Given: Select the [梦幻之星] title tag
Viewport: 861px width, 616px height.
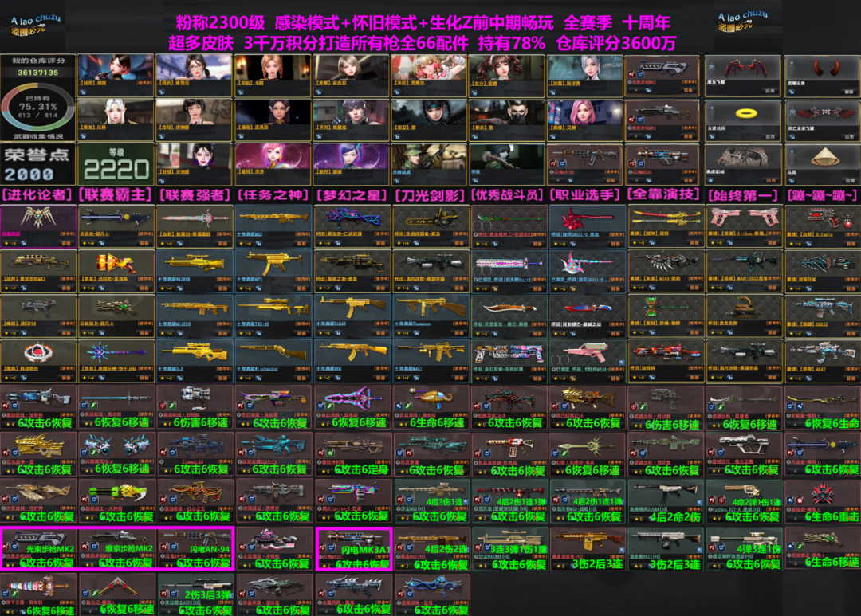Looking at the screenshot, I should click(x=351, y=195).
